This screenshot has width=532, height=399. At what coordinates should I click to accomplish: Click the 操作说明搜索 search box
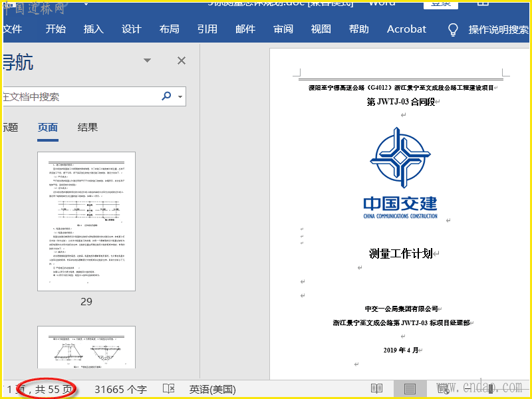pos(498,30)
